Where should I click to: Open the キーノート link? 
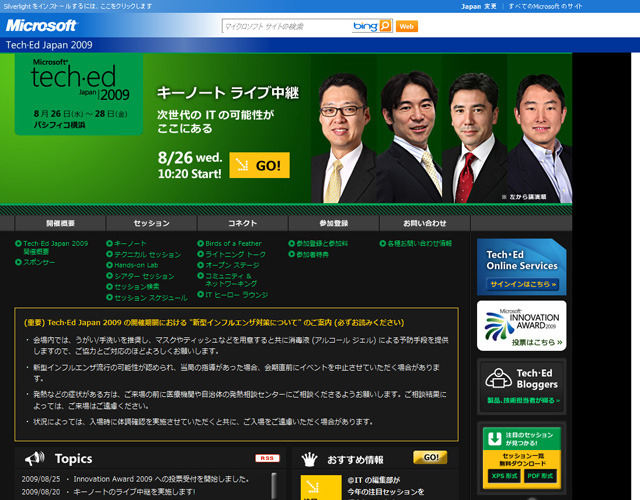(x=130, y=243)
